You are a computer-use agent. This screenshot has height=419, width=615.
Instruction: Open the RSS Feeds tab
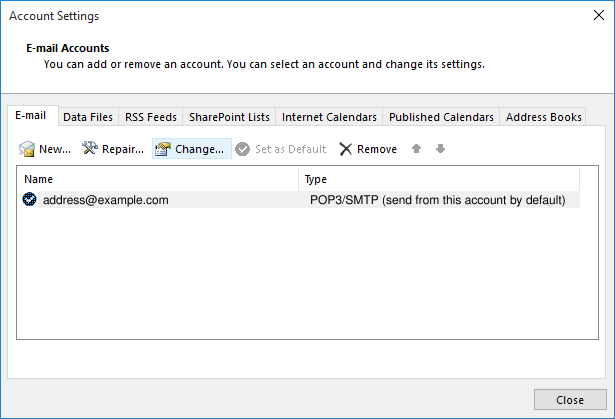coord(150,117)
